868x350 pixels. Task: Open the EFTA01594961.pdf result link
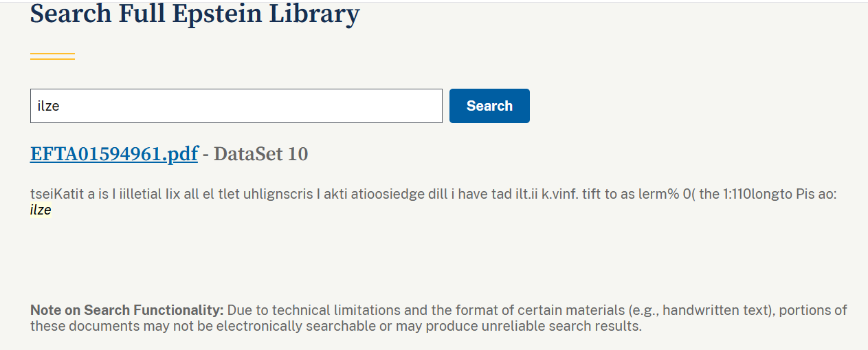[114, 154]
